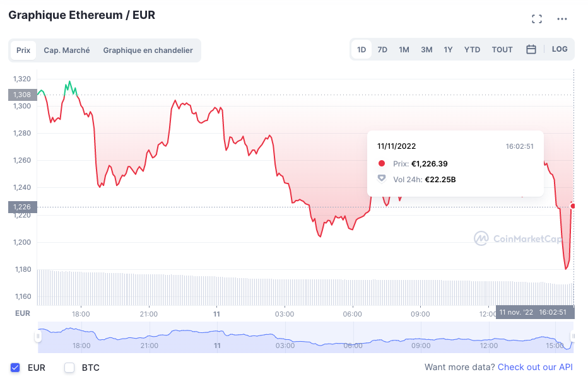Select the 1D time range
The image size is (588, 384).
click(362, 50)
